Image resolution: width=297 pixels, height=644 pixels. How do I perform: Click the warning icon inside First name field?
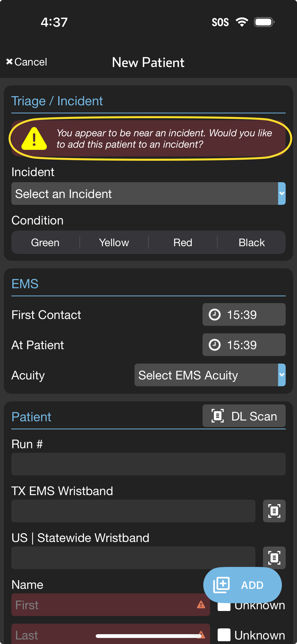201,605
